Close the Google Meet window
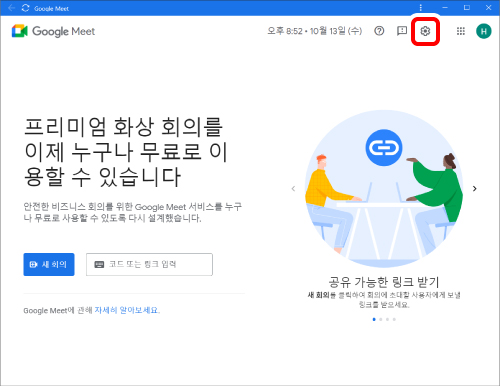 (x=489, y=8)
